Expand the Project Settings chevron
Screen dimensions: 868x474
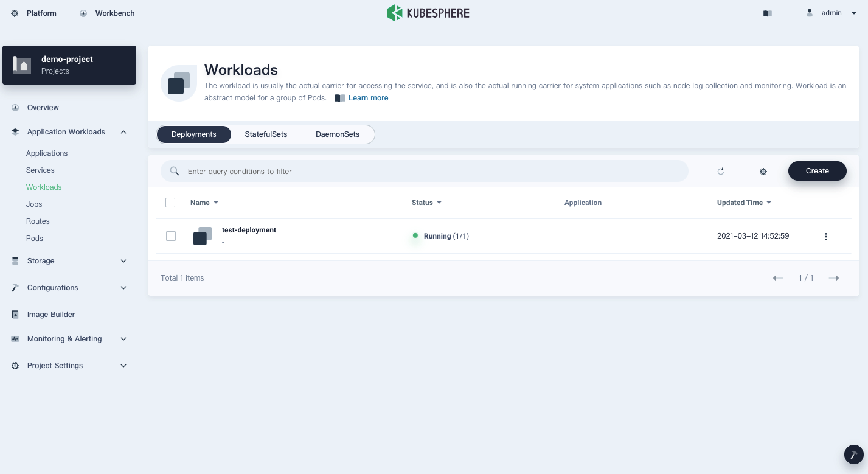pos(123,366)
